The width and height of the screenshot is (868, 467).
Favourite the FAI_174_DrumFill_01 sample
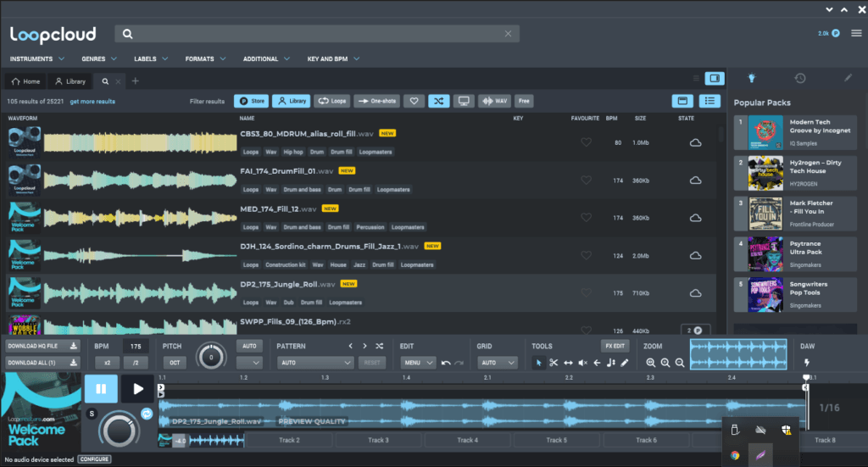tap(586, 181)
